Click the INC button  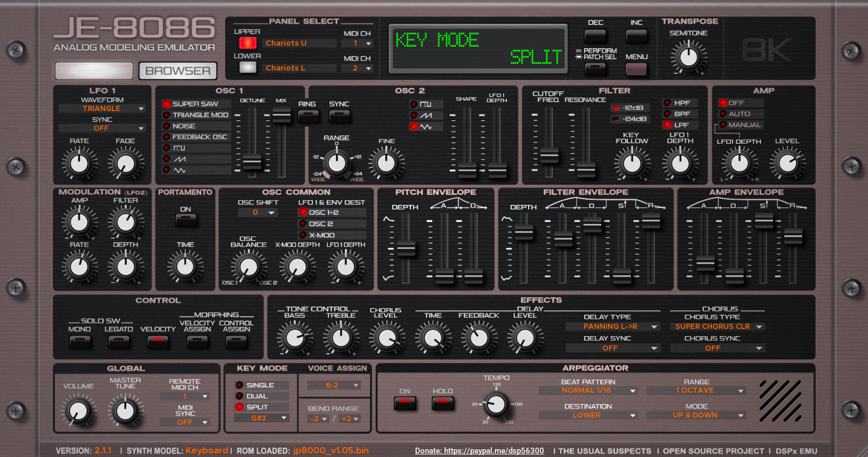click(637, 36)
